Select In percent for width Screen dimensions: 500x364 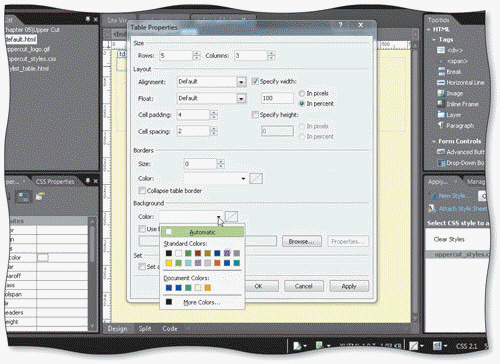tap(302, 104)
